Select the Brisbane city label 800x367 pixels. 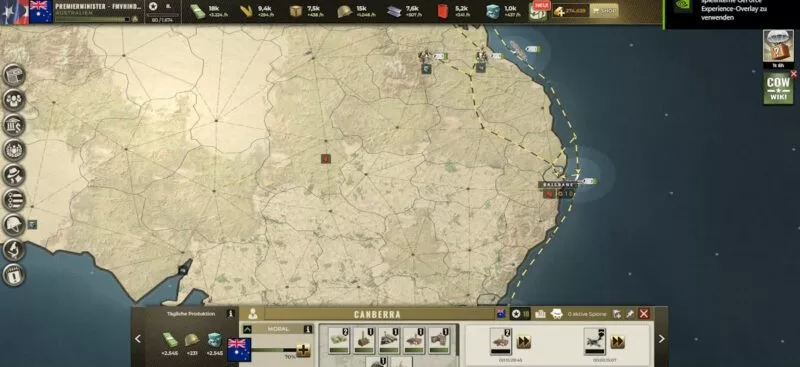point(558,184)
